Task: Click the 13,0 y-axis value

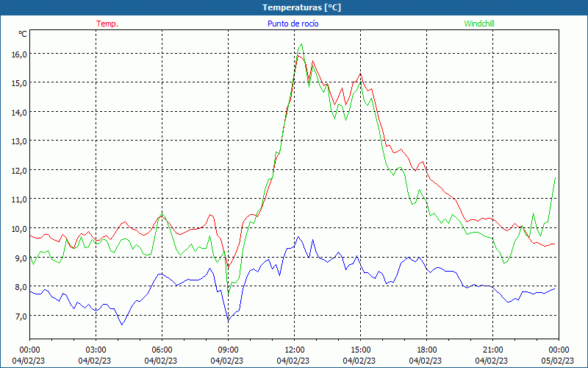Action: (x=19, y=141)
